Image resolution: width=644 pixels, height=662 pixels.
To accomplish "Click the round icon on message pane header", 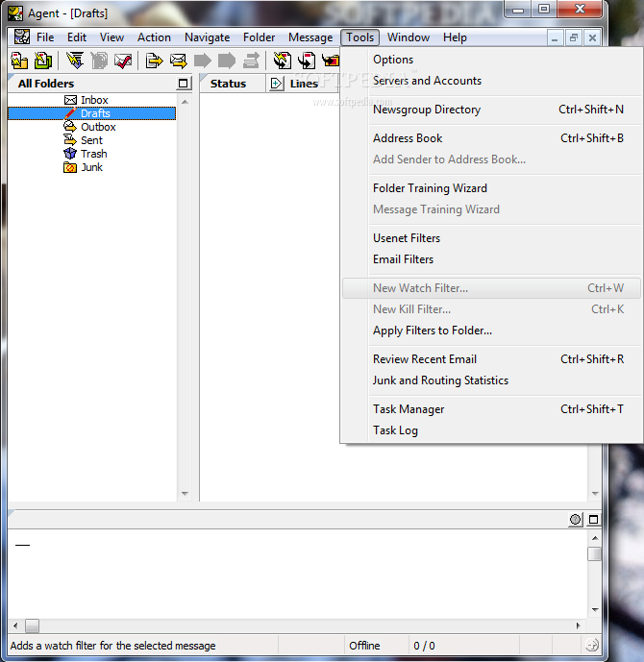I will (x=575, y=519).
